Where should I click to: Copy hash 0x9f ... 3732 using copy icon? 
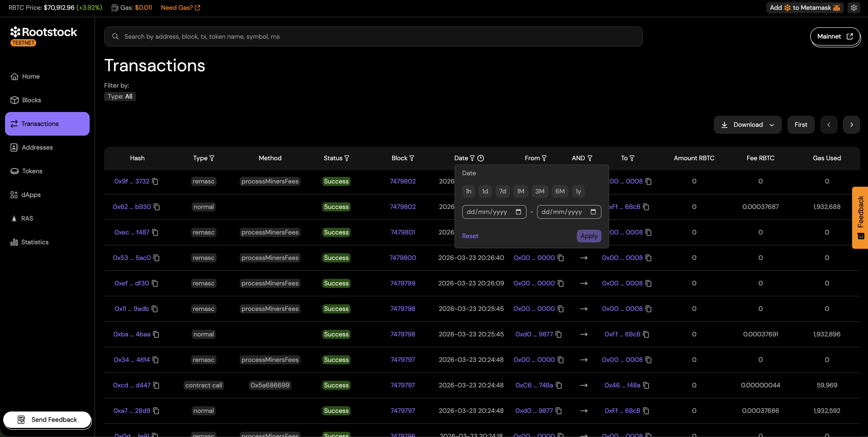click(155, 181)
